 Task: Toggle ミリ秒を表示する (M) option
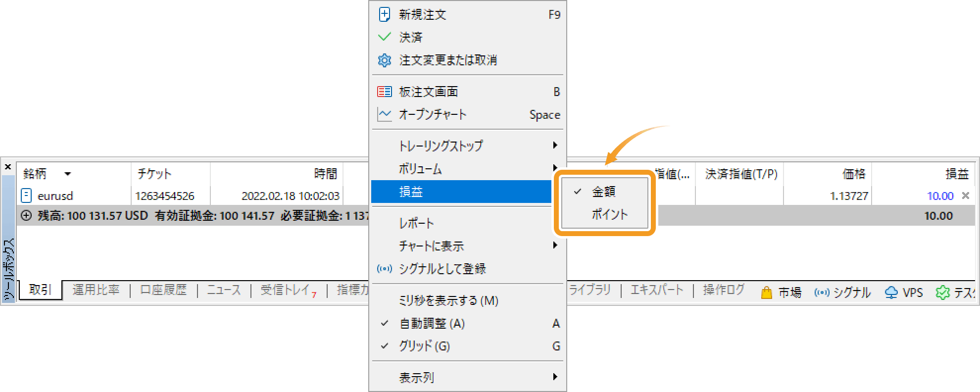[x=468, y=300]
